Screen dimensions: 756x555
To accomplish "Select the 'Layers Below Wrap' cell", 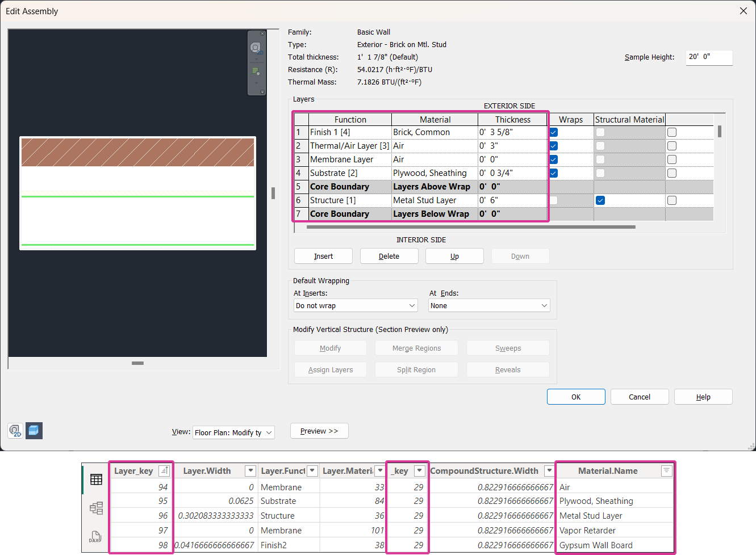I will click(x=435, y=214).
